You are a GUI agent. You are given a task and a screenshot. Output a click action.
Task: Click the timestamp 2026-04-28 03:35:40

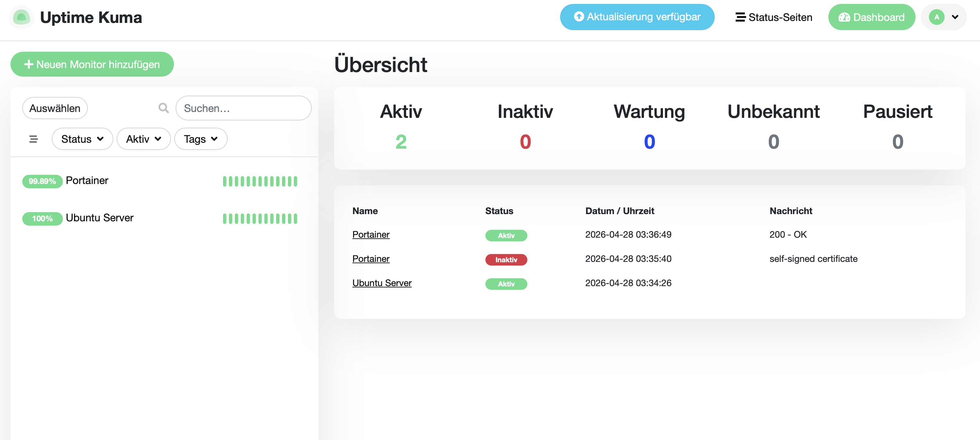[x=628, y=259]
